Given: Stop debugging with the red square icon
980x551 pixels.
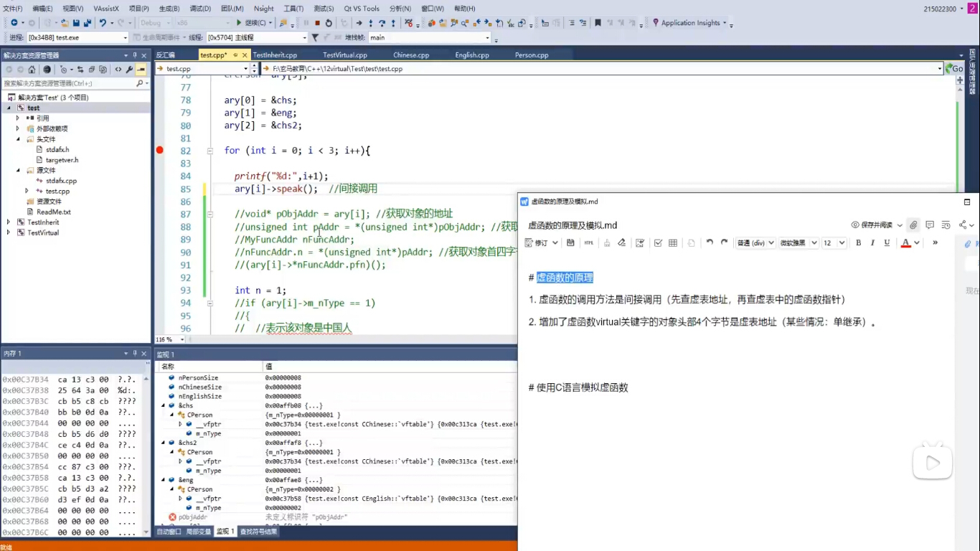Looking at the screenshot, I should tap(317, 23).
